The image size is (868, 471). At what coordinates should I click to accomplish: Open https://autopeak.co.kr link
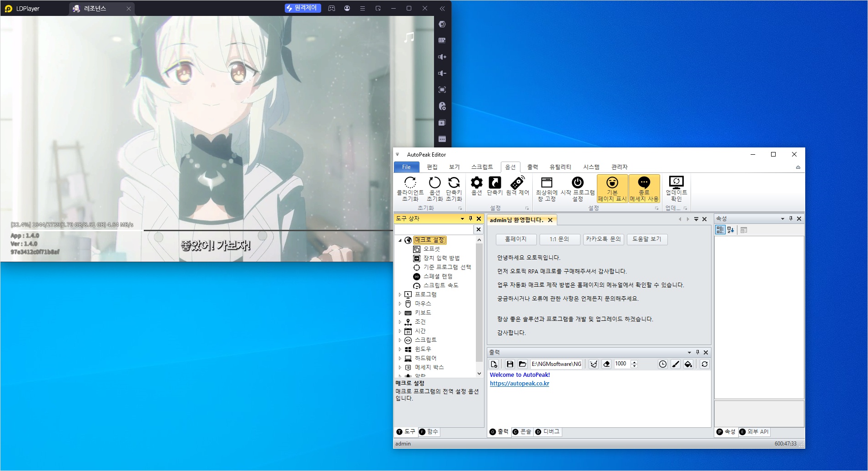(520, 384)
